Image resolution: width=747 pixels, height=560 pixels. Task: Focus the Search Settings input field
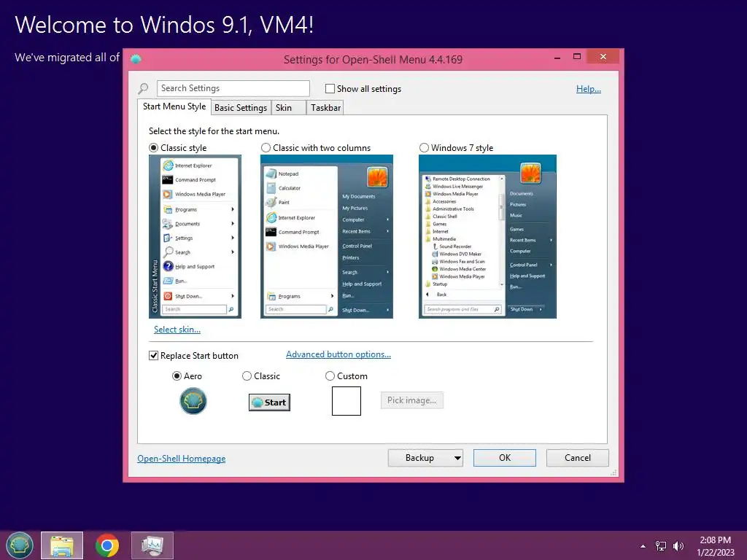coord(233,88)
